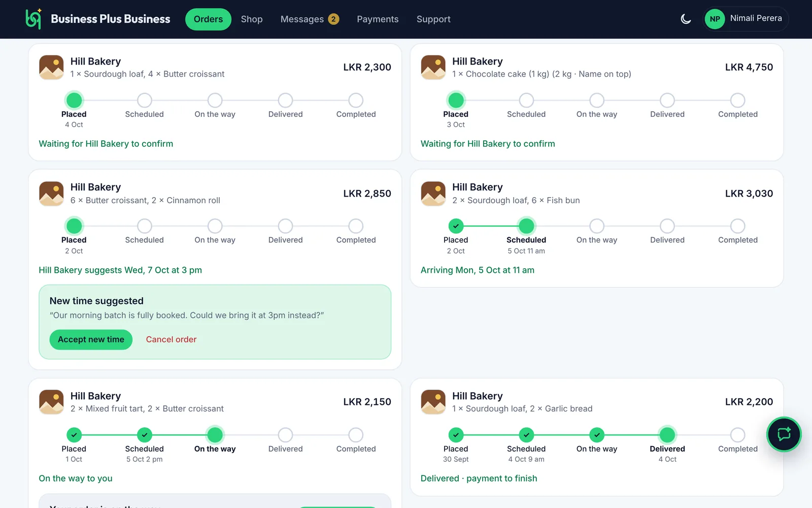The image size is (812, 508).
Task: Click Completed step on LKR 2,200 order
Action: [x=737, y=435]
